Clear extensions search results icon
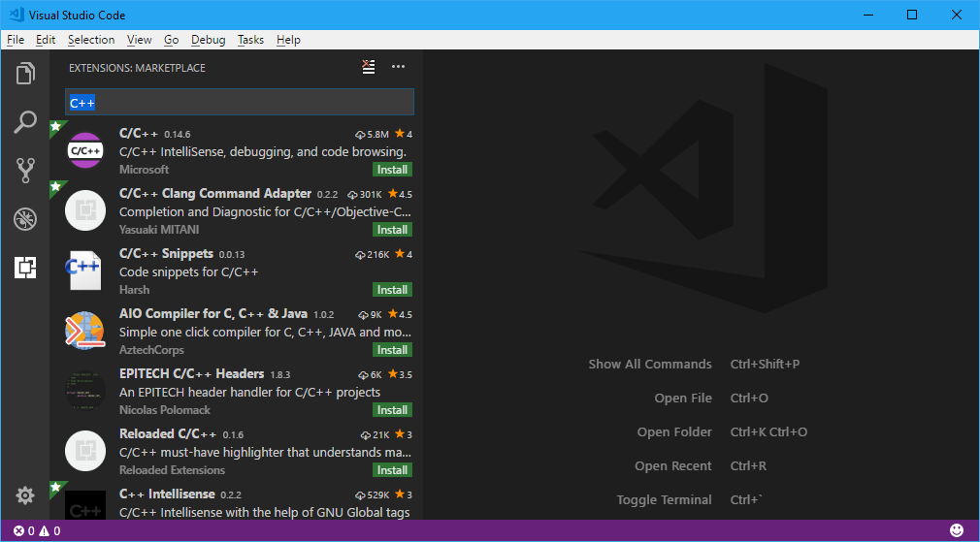 coord(369,67)
